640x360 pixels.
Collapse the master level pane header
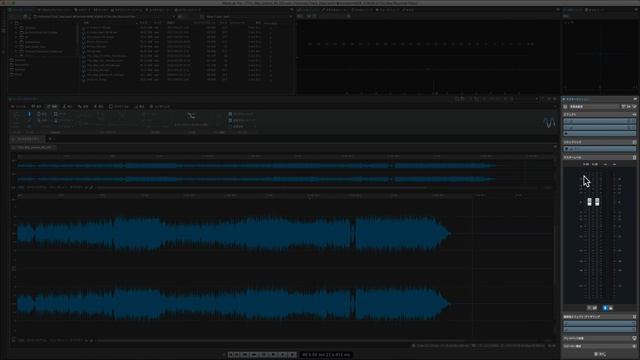(599, 158)
